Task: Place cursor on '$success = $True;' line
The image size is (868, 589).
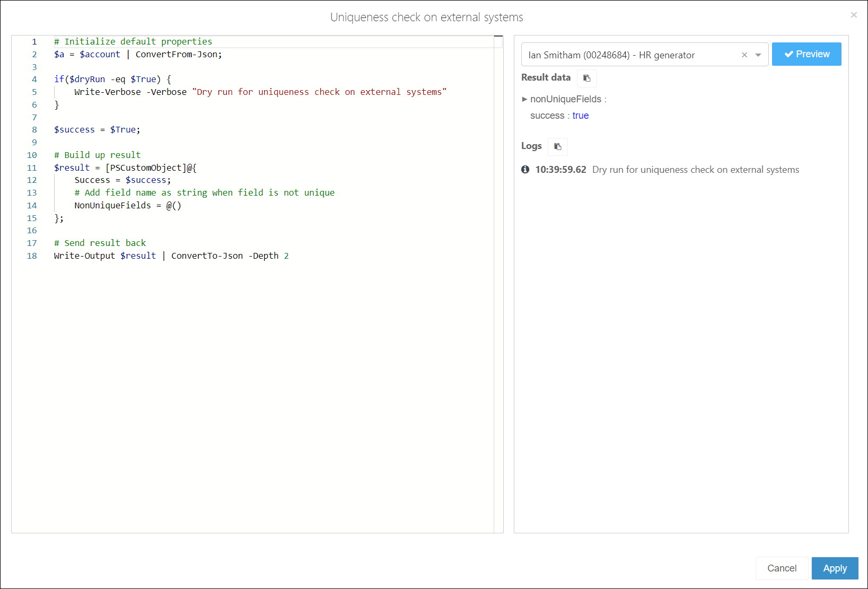Action: click(x=97, y=129)
